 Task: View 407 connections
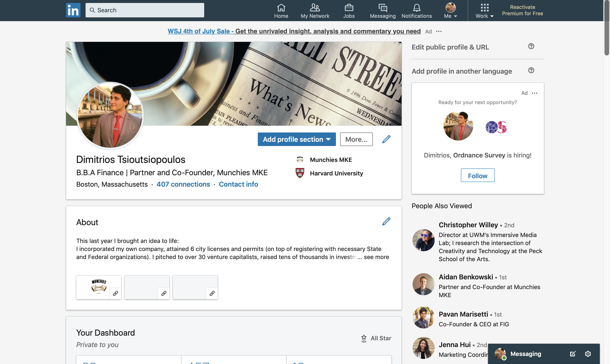183,184
